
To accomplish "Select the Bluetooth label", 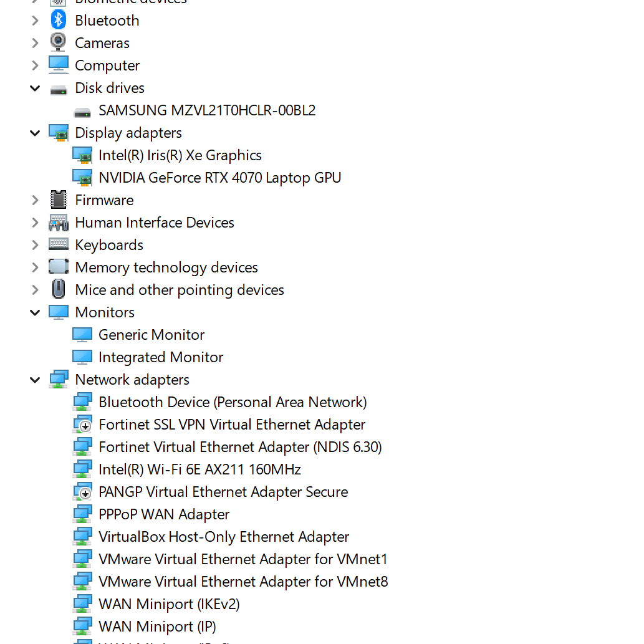I will tap(107, 21).
